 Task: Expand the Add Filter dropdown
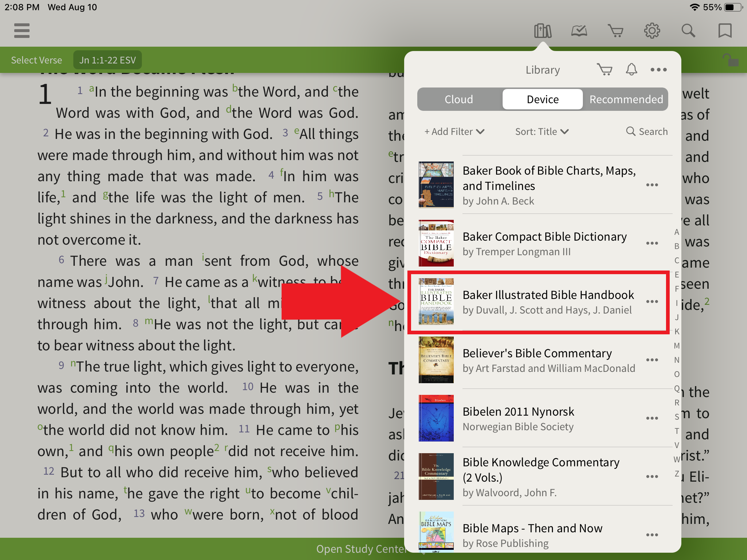coord(454,132)
